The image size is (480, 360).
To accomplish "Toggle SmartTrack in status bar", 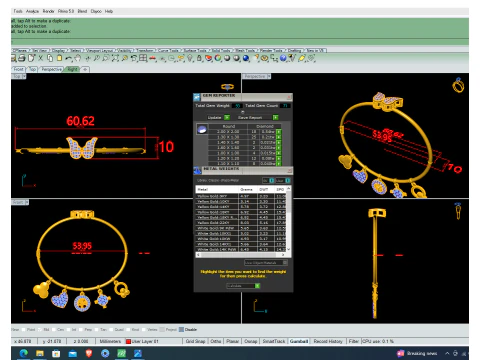I will 274,341.
